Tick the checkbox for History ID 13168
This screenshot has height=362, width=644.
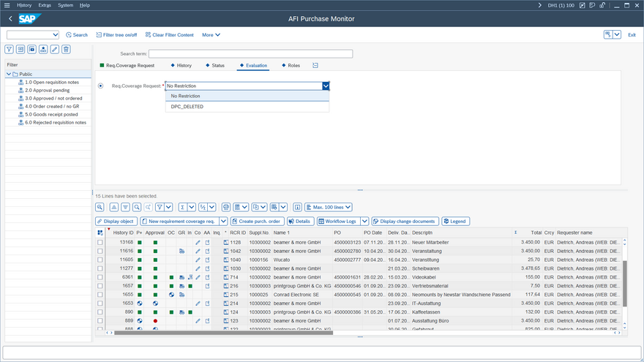coord(100,242)
